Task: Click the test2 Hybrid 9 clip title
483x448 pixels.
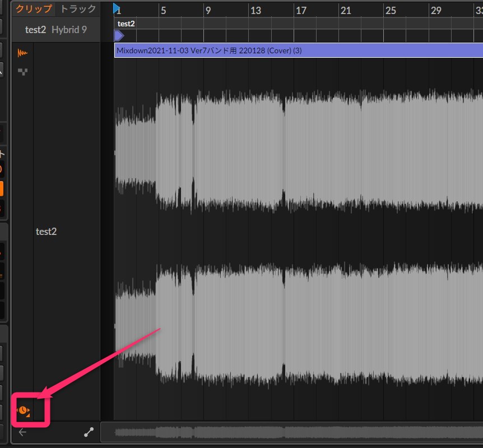Action: pyautogui.click(x=56, y=30)
